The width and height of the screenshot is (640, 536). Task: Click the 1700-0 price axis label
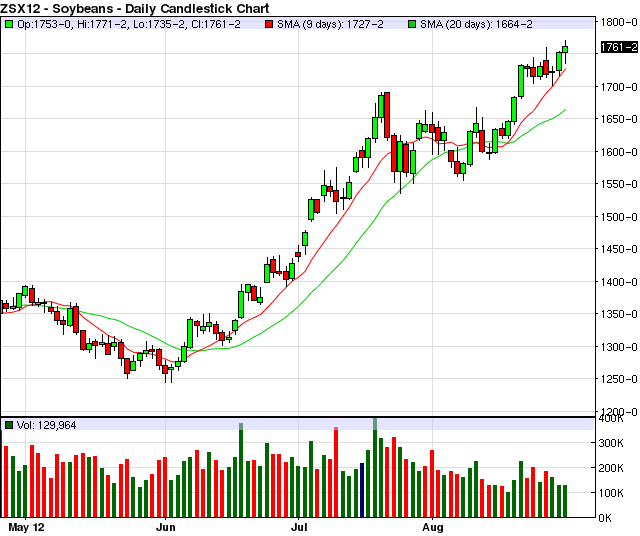point(619,87)
